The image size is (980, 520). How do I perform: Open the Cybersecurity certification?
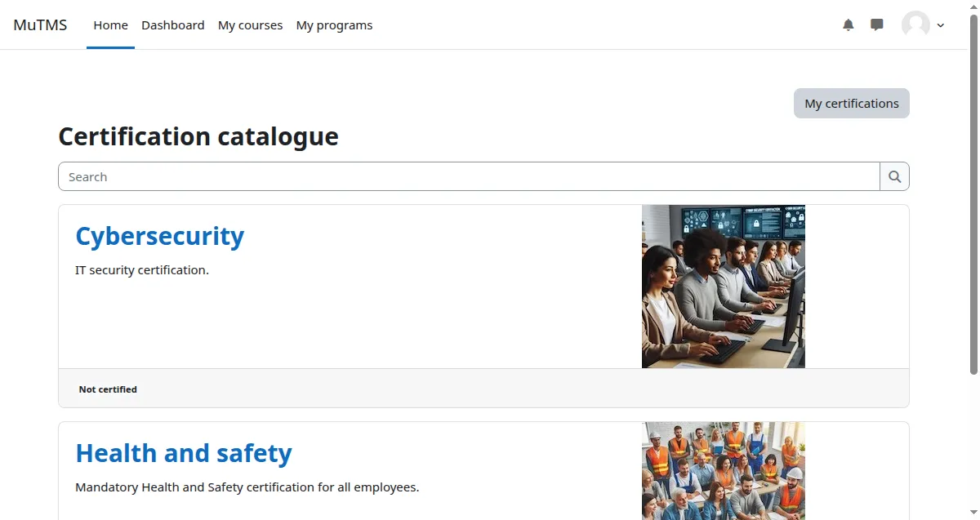point(159,236)
